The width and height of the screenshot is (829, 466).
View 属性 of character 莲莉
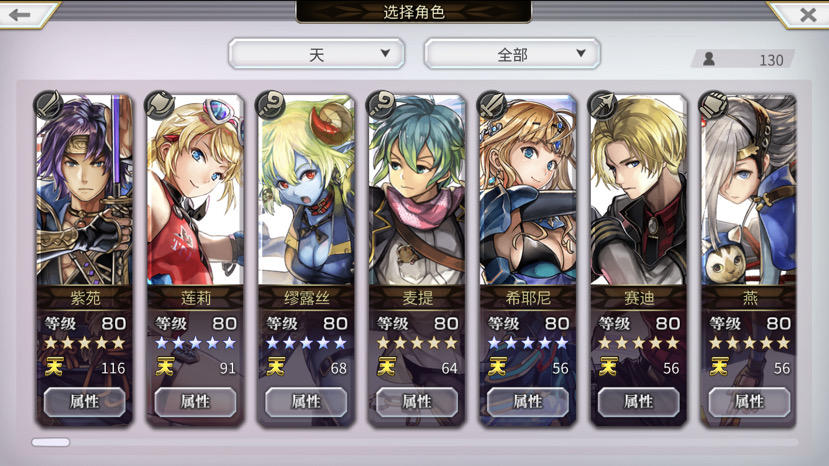point(195,402)
